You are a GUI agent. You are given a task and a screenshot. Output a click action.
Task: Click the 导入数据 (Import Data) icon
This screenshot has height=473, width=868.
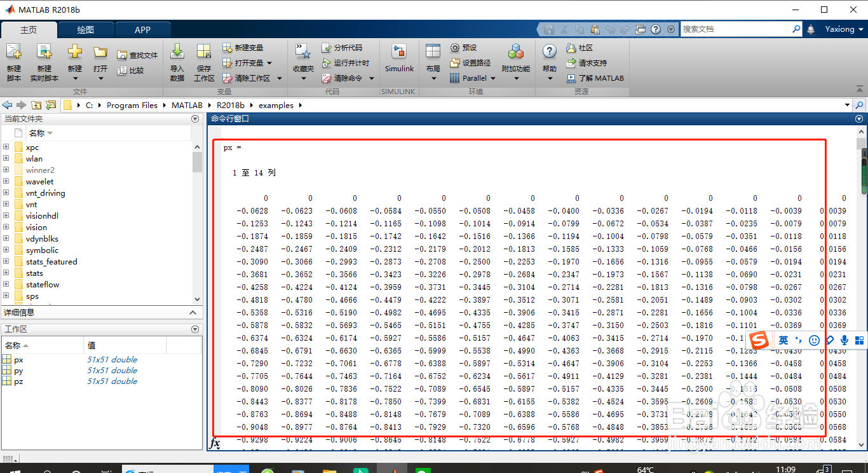(177, 52)
